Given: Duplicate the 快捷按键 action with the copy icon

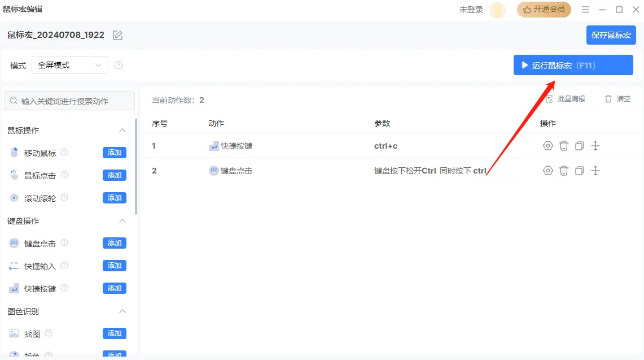Looking at the screenshot, I should (579, 145).
